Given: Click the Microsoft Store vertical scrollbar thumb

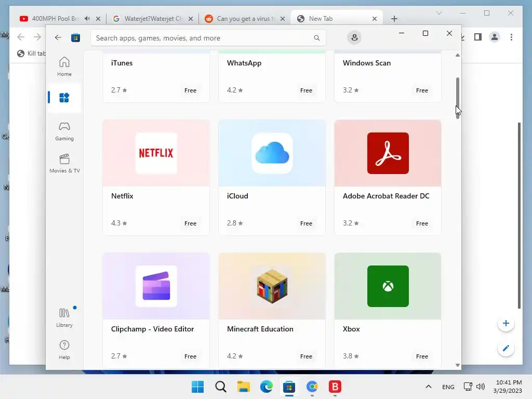Looking at the screenshot, I should click(457, 98).
